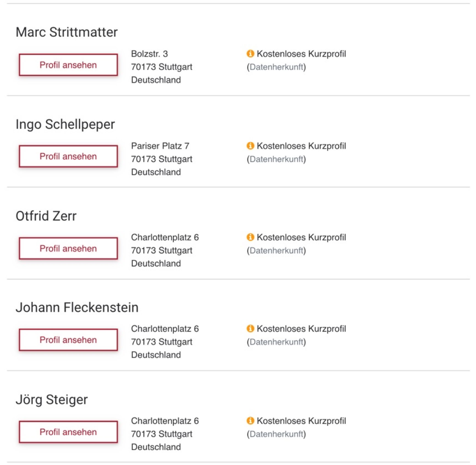Click the Ingo Schellpeper name heading
The height and width of the screenshot is (465, 476).
[65, 124]
